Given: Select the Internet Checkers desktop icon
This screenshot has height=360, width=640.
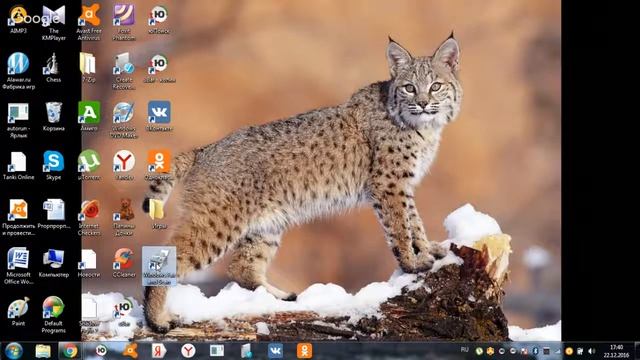Looking at the screenshot, I should coord(89,218).
